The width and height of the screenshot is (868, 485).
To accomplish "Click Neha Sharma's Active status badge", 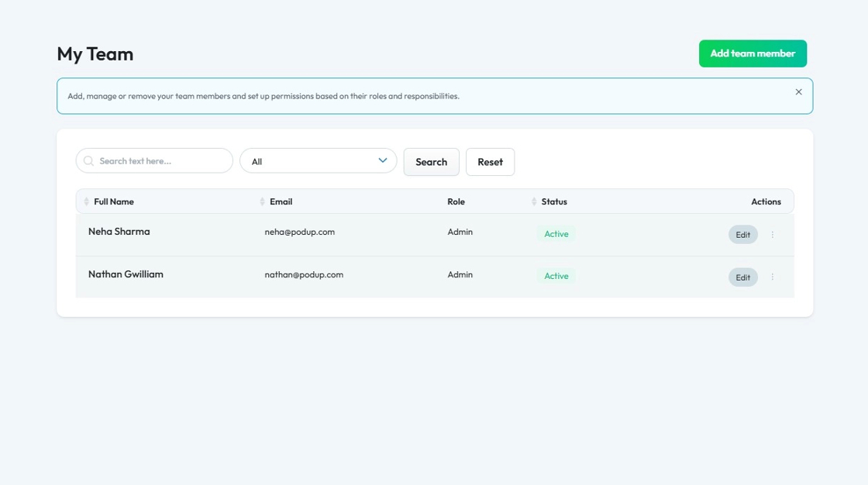I will [x=556, y=234].
